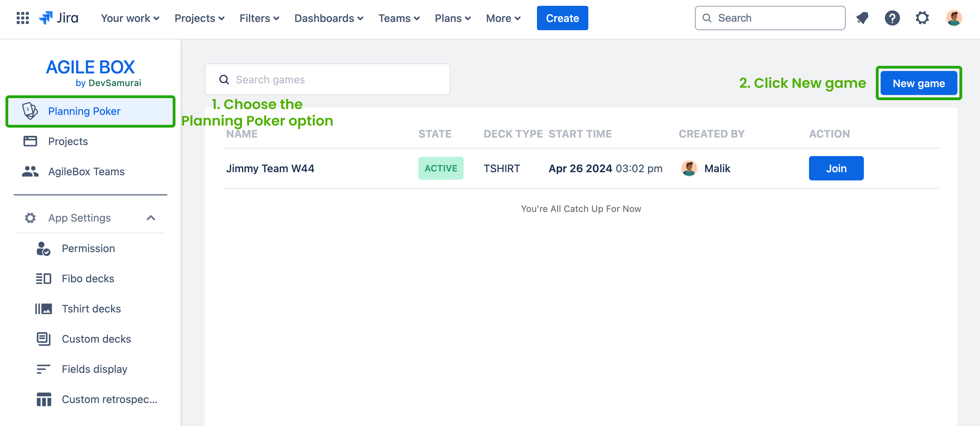Join the Jimmy Team W44 game
Image resolution: width=980 pixels, height=426 pixels.
click(836, 168)
